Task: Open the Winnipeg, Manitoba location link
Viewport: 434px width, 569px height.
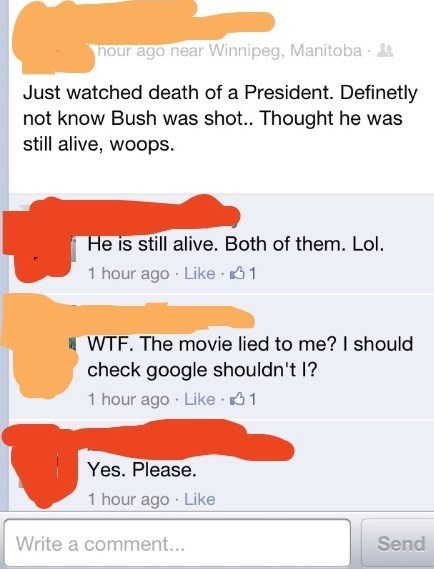Action: (x=284, y=51)
